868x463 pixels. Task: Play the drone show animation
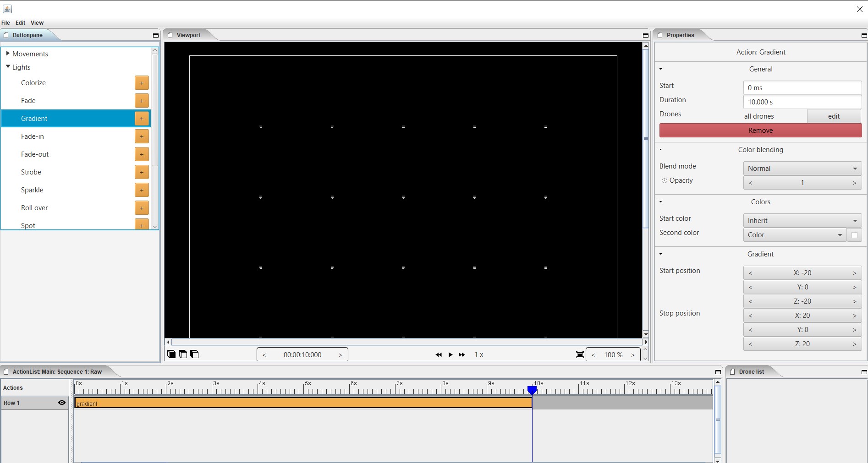(x=450, y=354)
